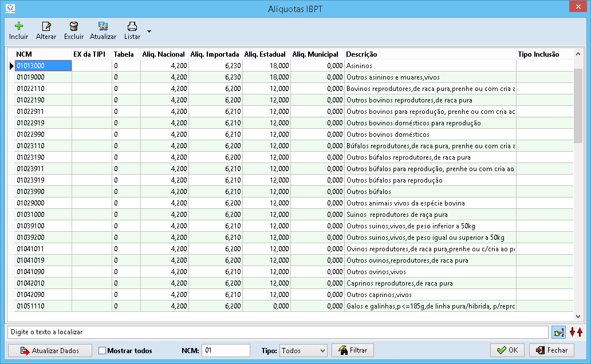Select the NCM cell 01022911
Image resolution: width=591 pixels, height=364 pixels.
(x=43, y=112)
